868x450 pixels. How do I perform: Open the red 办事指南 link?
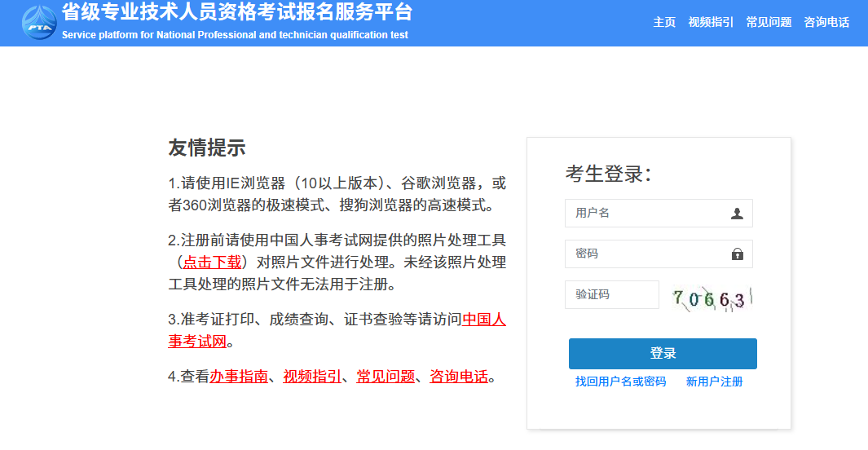239,377
